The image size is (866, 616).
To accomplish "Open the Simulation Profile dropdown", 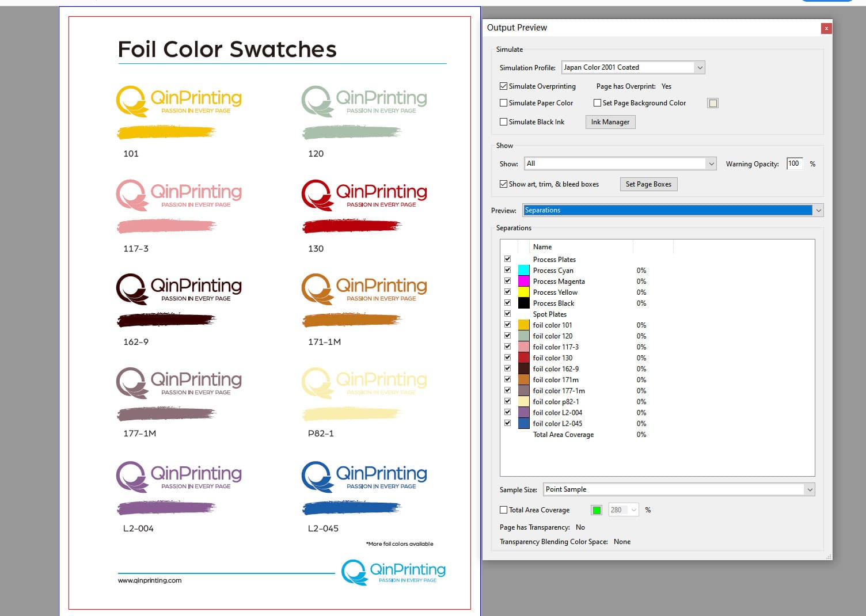I will (x=633, y=67).
